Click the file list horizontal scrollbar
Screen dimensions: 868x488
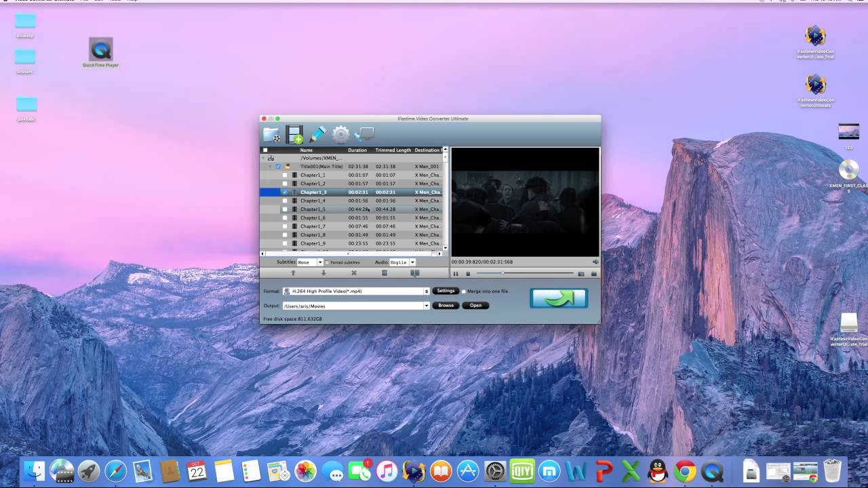click(x=351, y=254)
